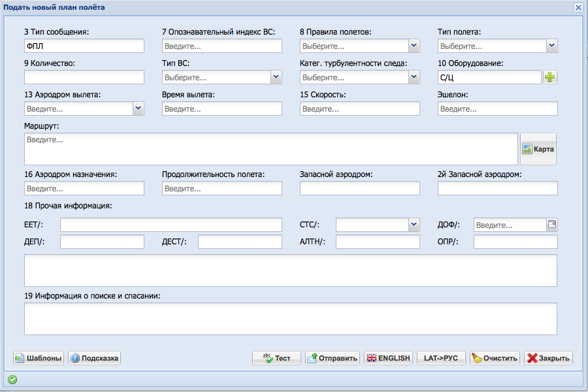Expand the Тип ВС dropdown list
Image resolution: width=588 pixels, height=392 pixels.
coord(276,77)
